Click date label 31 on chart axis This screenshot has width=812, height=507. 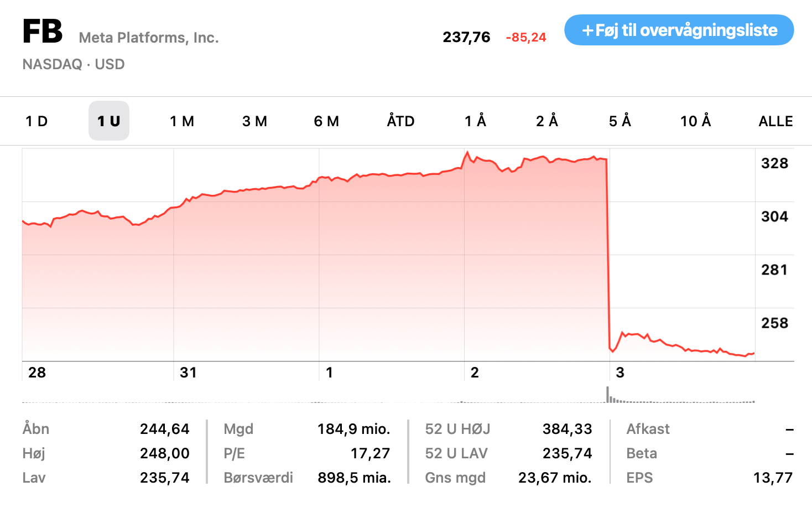pos(188,373)
